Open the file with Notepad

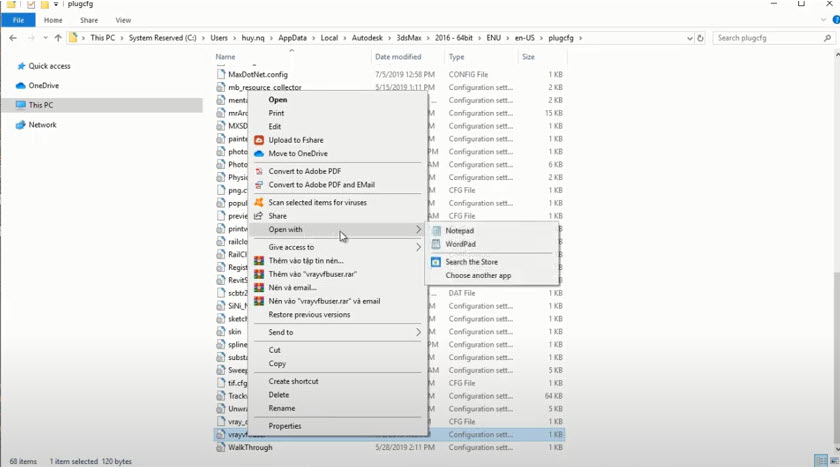[459, 231]
